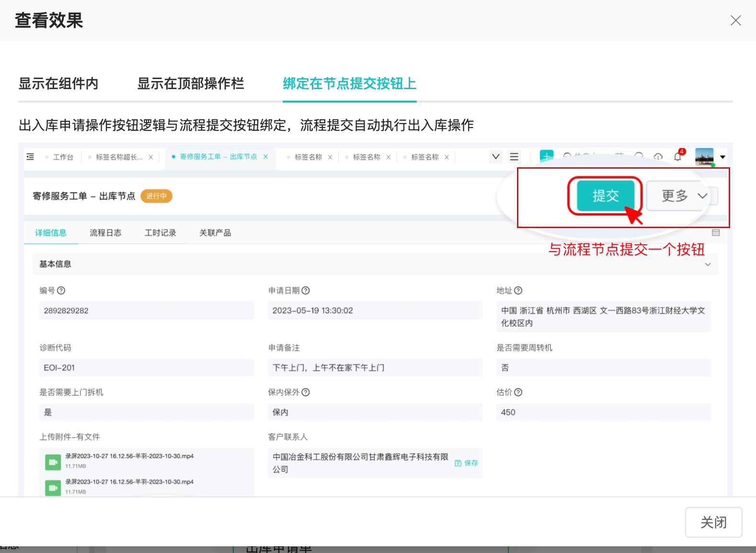Click the 寄修服务工单 – 出库节点 page title
This screenshot has height=553, width=756.
[x=84, y=196]
